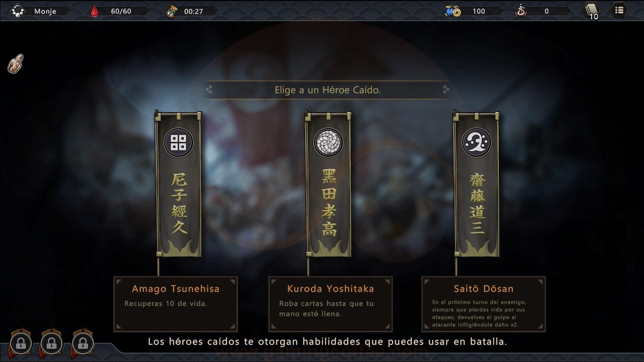
Task: Click the swirl clan crest on Saitō banner
Action: tap(477, 142)
